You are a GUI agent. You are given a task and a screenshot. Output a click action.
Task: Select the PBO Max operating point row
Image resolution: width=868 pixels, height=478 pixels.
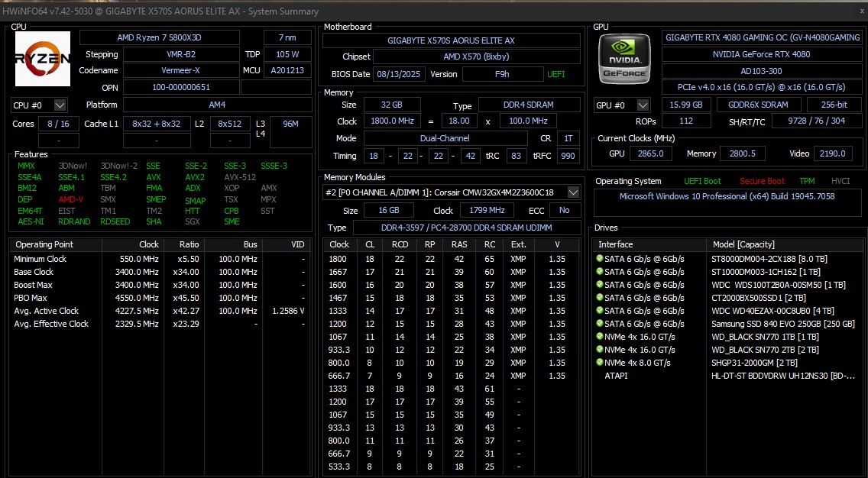pyautogui.click(x=160, y=298)
